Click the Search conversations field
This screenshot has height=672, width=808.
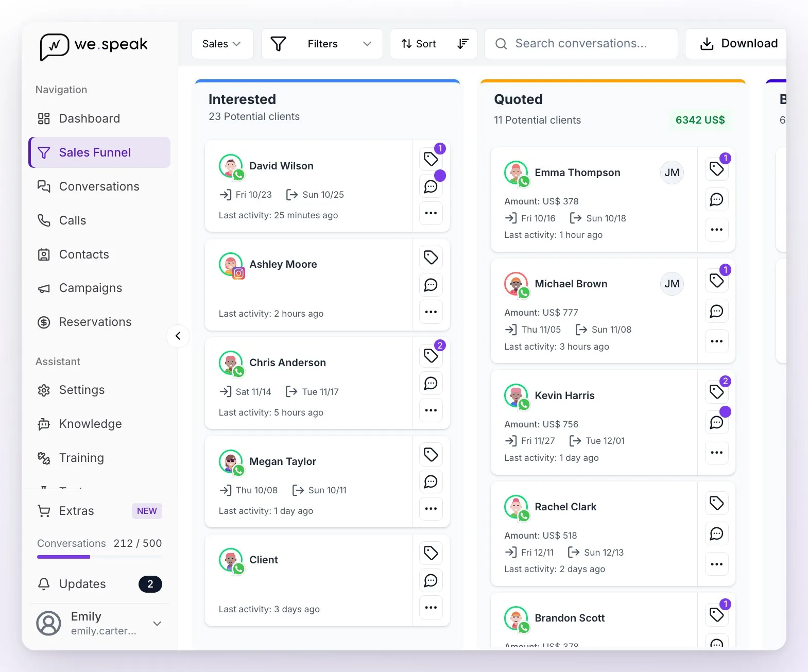pos(581,44)
